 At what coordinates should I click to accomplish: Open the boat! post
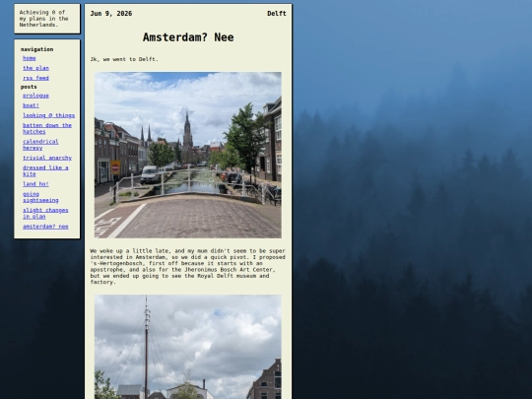pos(31,105)
